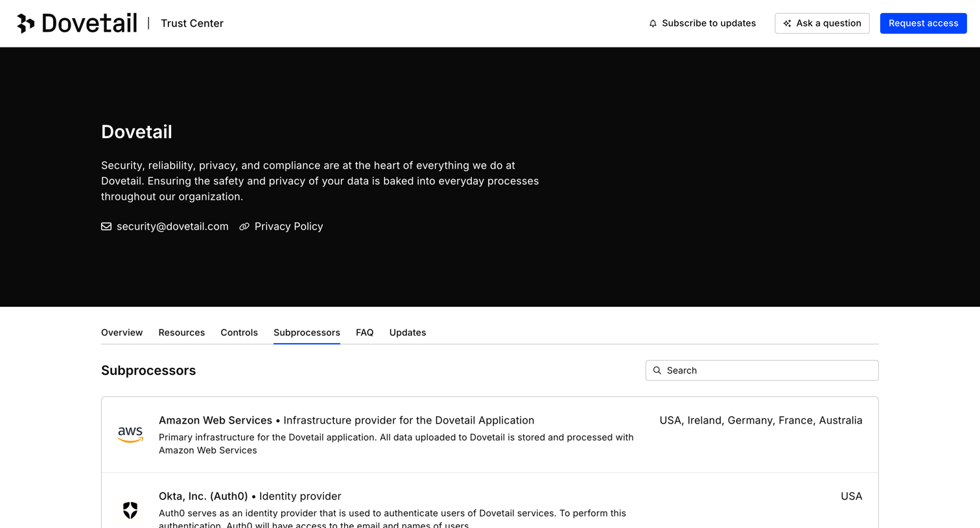Viewport: 980px width, 528px height.
Task: Open the Overview tab
Action: [122, 332]
